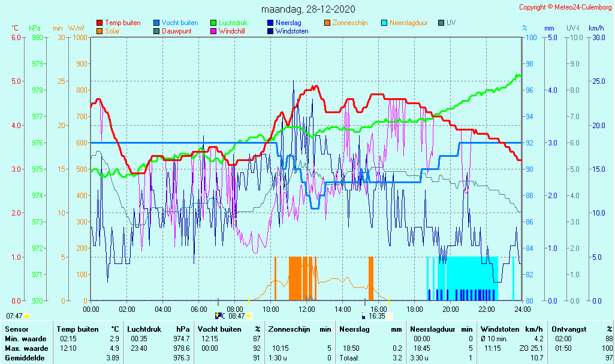Image resolution: width=615 pixels, height=364 pixels.
Task: Select the Dauwpunt legend label
Action: (176, 31)
